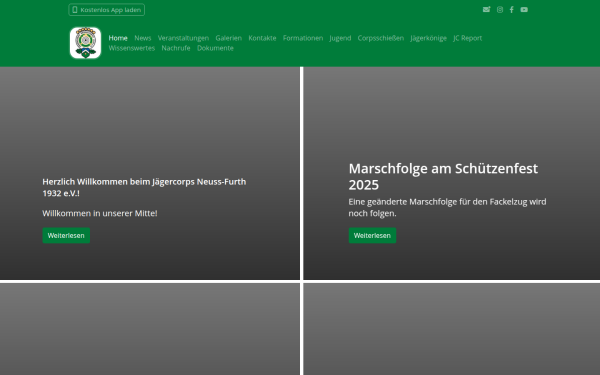Click Weiterlesen under Marschfolge am Schützenfest

(x=372, y=235)
